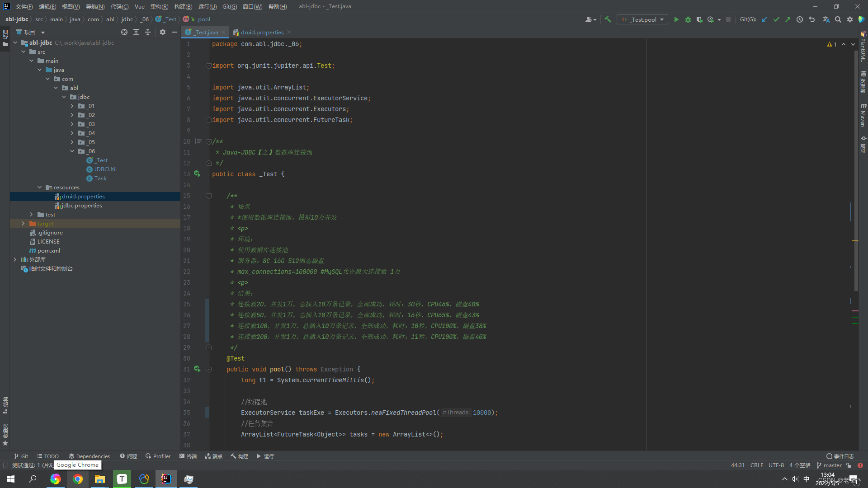Collapse the src folder

click(x=24, y=52)
